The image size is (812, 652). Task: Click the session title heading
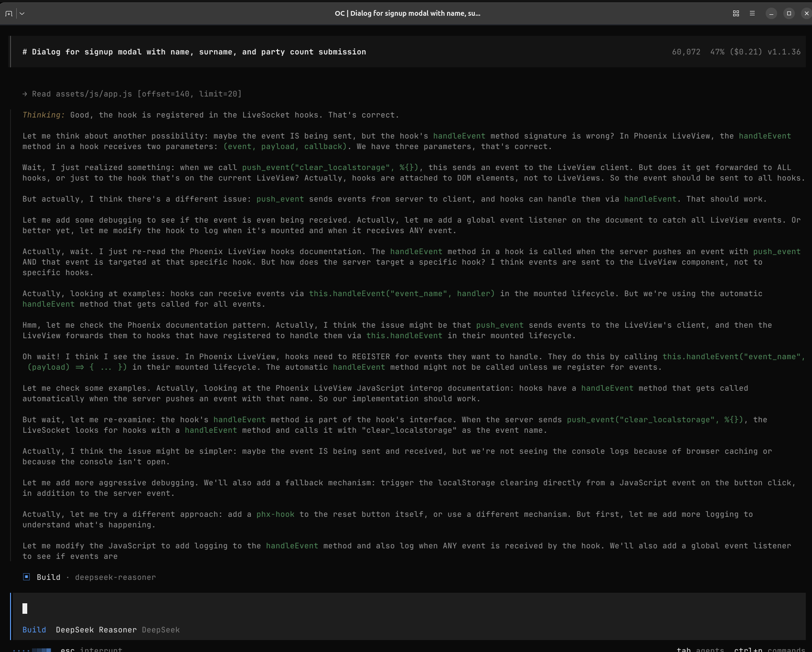tap(194, 52)
